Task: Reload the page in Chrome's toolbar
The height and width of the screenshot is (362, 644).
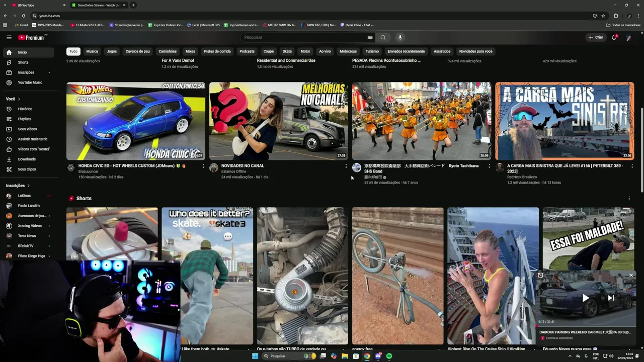Action: click(23, 16)
